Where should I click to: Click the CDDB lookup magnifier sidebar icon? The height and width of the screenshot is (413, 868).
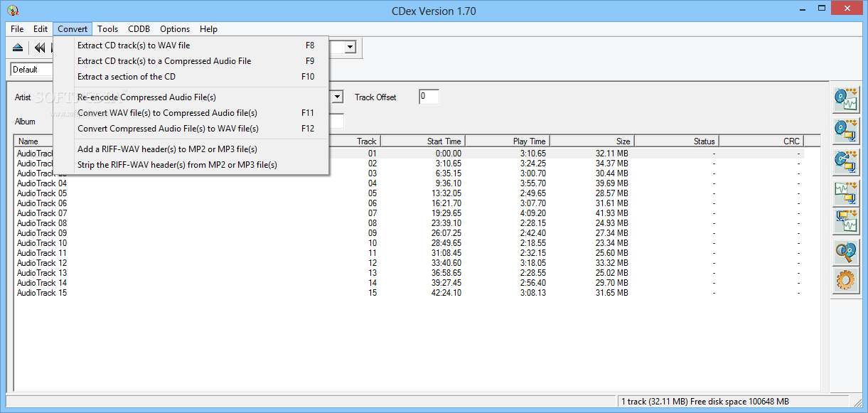point(846,252)
